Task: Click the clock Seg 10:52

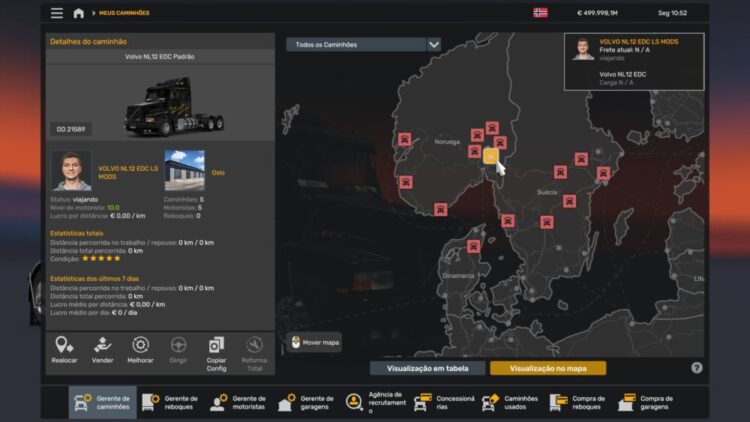Action: coord(672,13)
